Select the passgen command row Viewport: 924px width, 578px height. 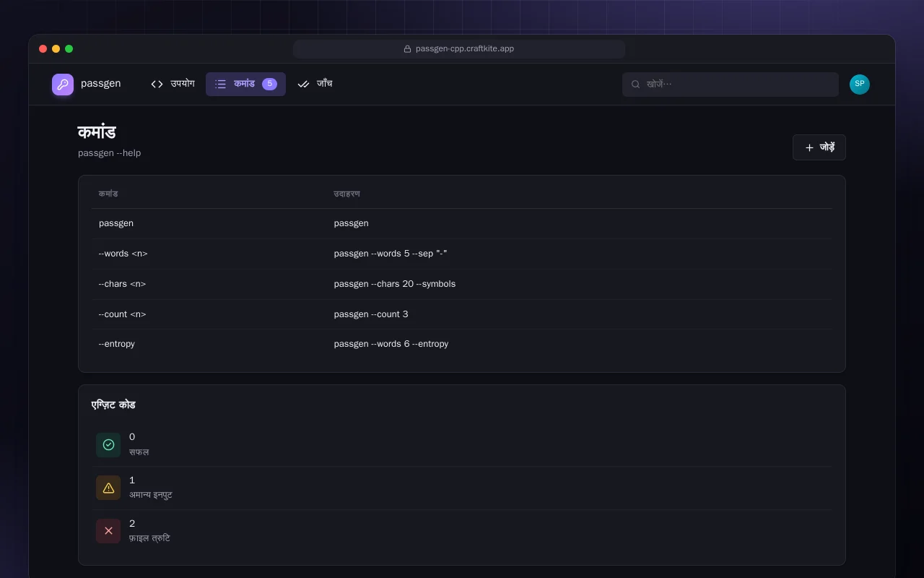[x=462, y=223]
